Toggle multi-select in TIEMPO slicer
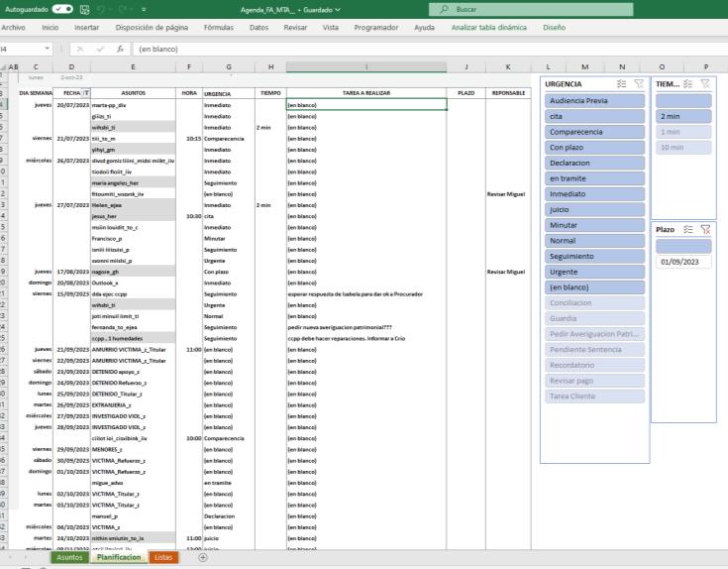The height and width of the screenshot is (569, 728). (688, 83)
